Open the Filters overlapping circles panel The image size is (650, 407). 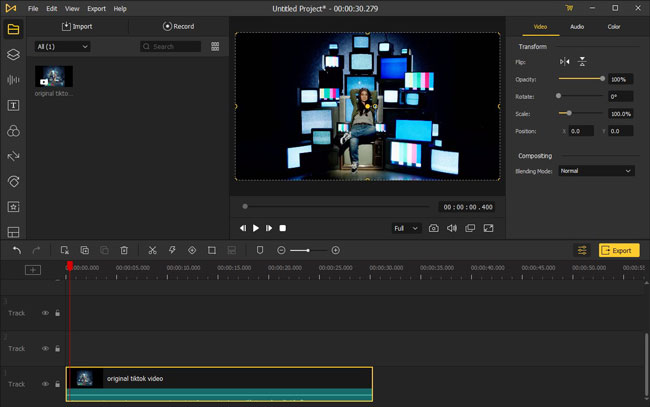pyautogui.click(x=13, y=131)
